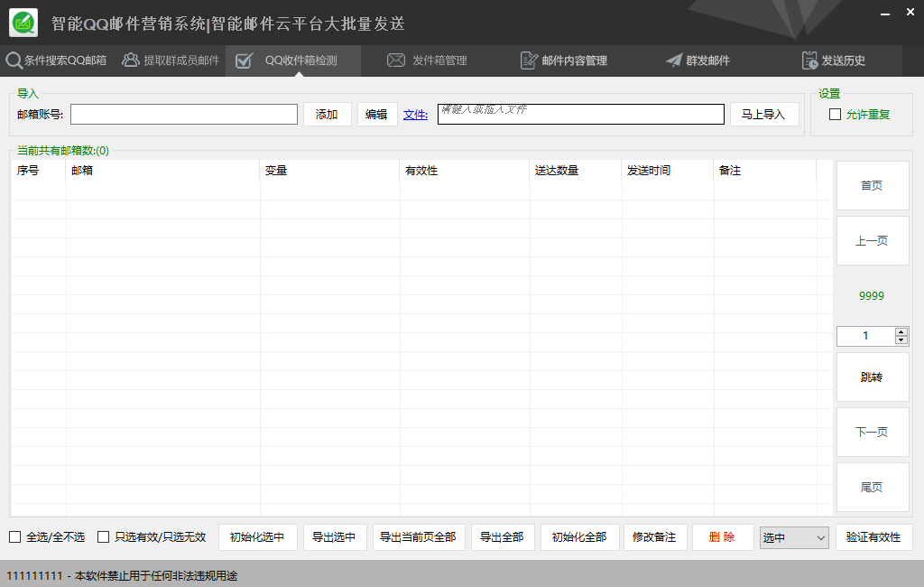Click the 发送时间 column header
The image size is (924, 587).
(x=667, y=171)
